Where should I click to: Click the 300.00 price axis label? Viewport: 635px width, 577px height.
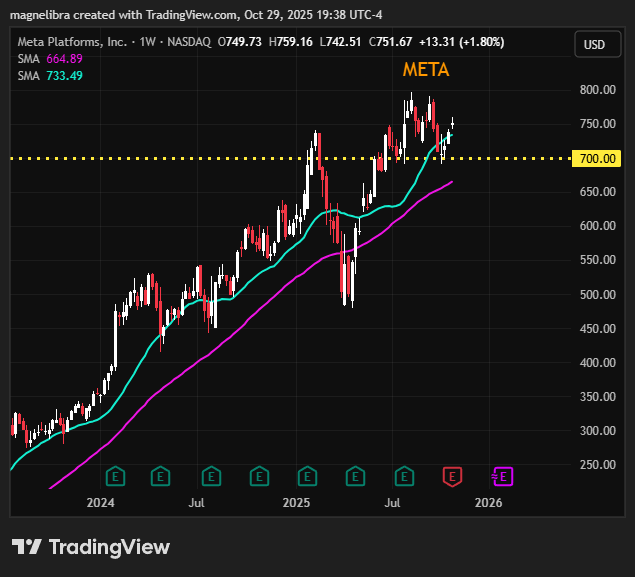click(597, 430)
